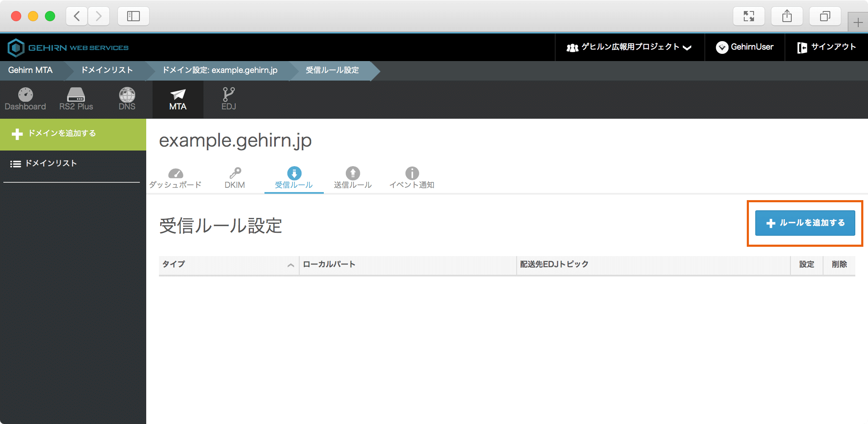Screen dimensions: 868x424
Task: Sort table by タイプ column arrow
Action: pyautogui.click(x=290, y=265)
